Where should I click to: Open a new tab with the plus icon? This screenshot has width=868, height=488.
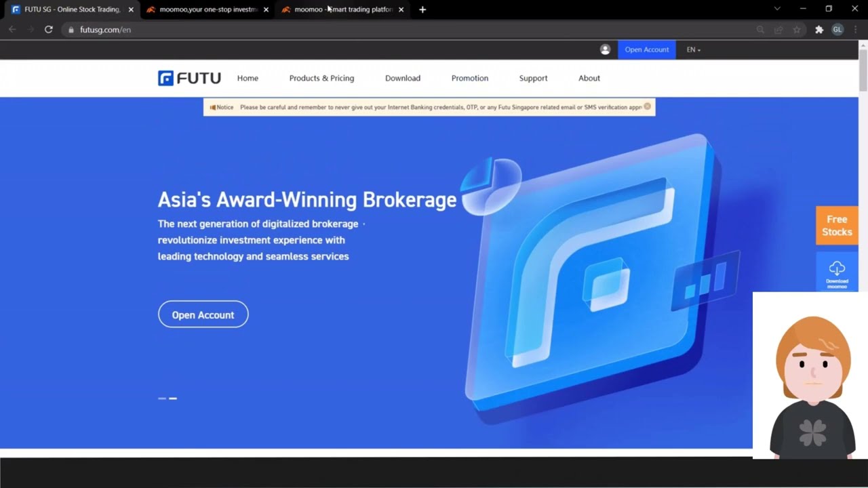[422, 9]
